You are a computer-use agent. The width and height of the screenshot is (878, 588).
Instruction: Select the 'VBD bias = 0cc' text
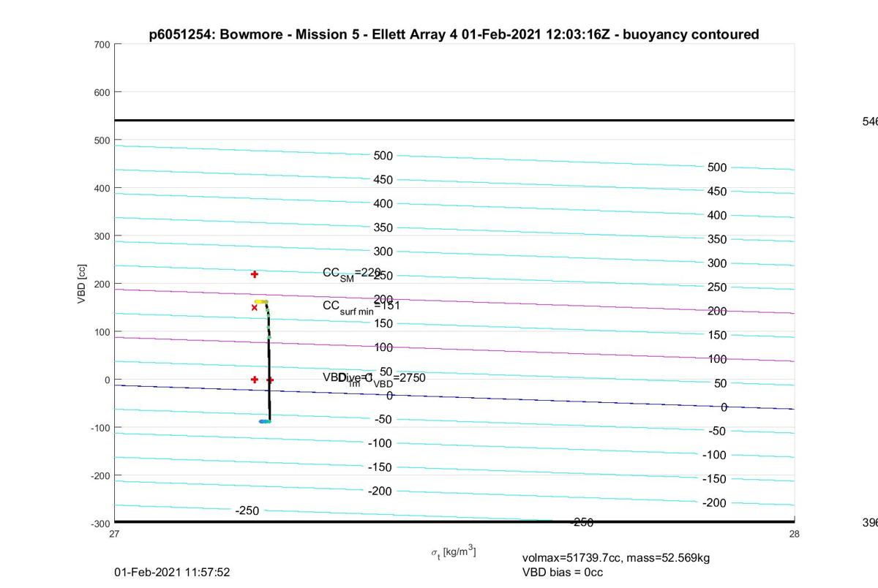pyautogui.click(x=563, y=572)
